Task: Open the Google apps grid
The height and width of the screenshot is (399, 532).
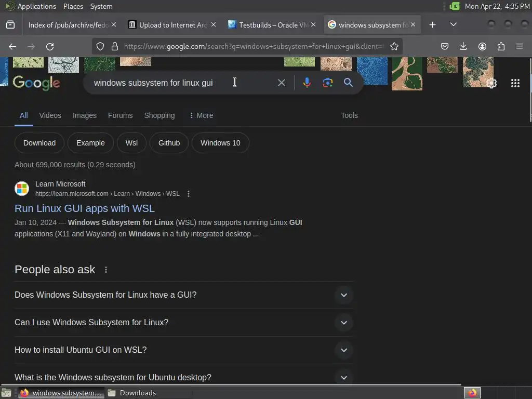Action: [x=515, y=83]
